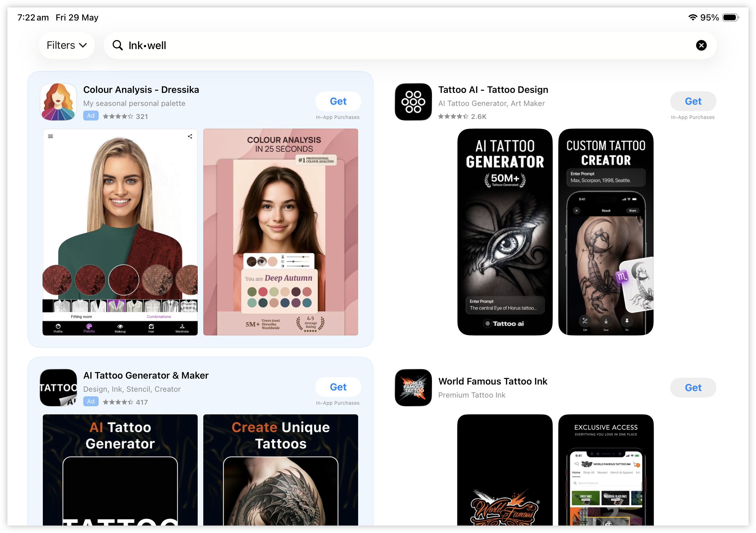Screen dimensions: 756x533
Task: Click 'My seasonal personal palette' subtitle
Action: (x=134, y=103)
